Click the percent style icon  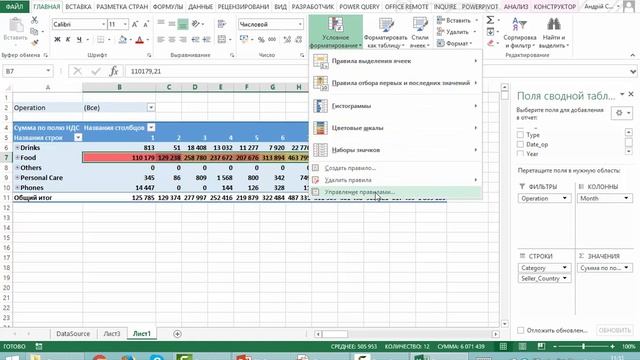point(261,40)
